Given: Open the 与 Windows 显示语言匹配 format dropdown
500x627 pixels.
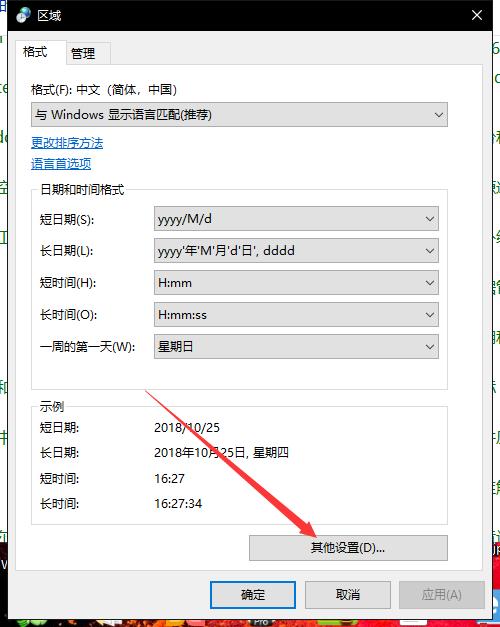Looking at the screenshot, I should pyautogui.click(x=239, y=115).
